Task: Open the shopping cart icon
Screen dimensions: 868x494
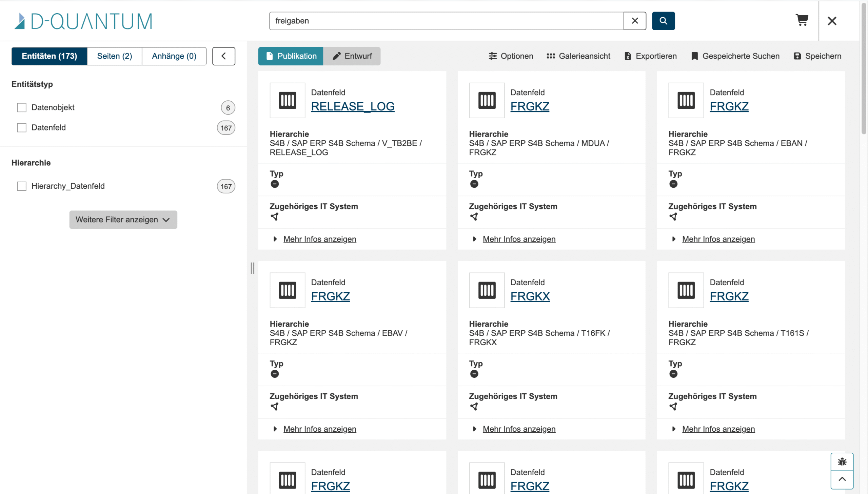Action: point(802,20)
